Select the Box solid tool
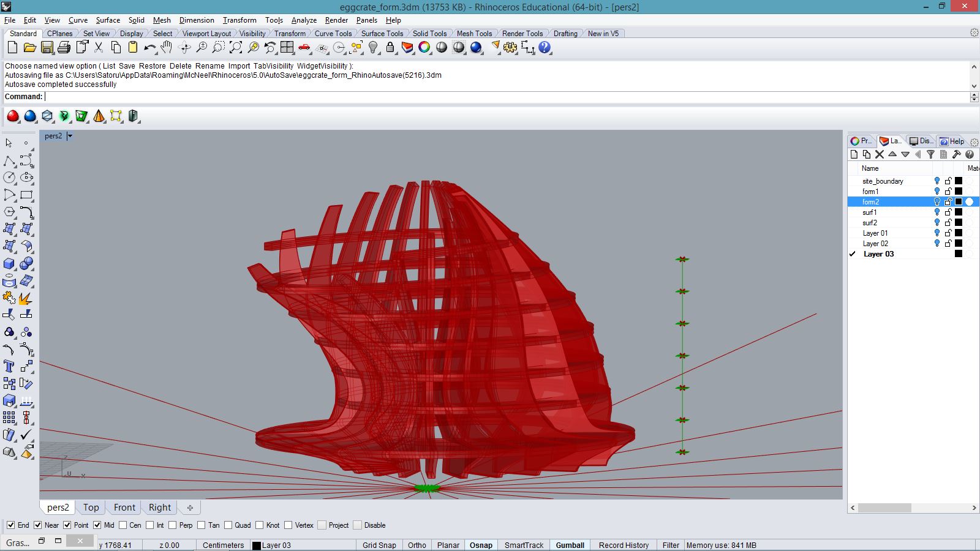Image resolution: width=980 pixels, height=551 pixels. click(x=9, y=264)
